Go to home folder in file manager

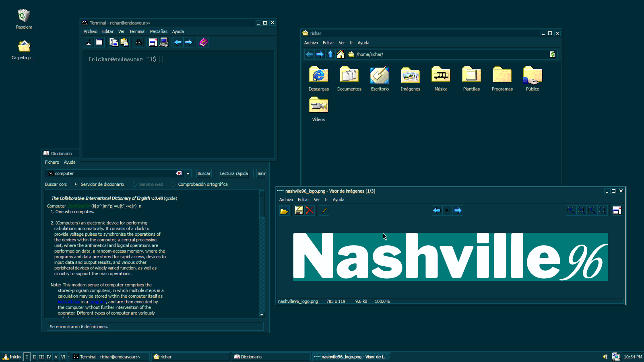341,54
